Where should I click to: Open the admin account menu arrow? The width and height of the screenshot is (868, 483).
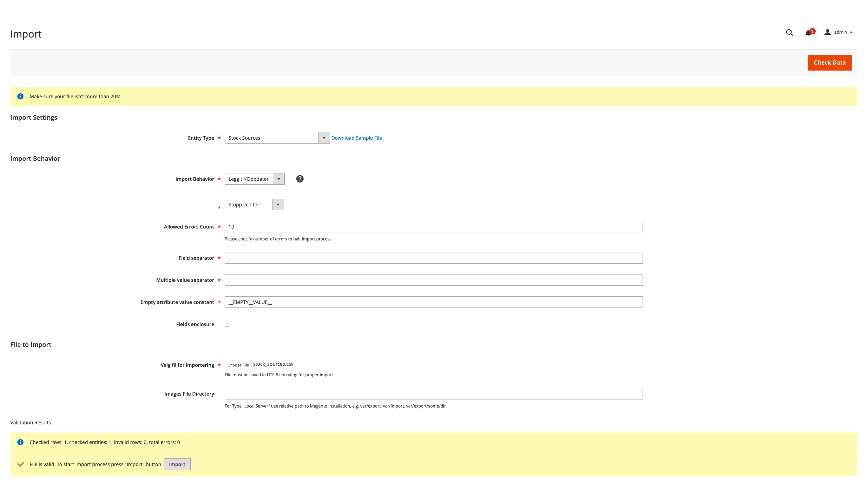[851, 33]
